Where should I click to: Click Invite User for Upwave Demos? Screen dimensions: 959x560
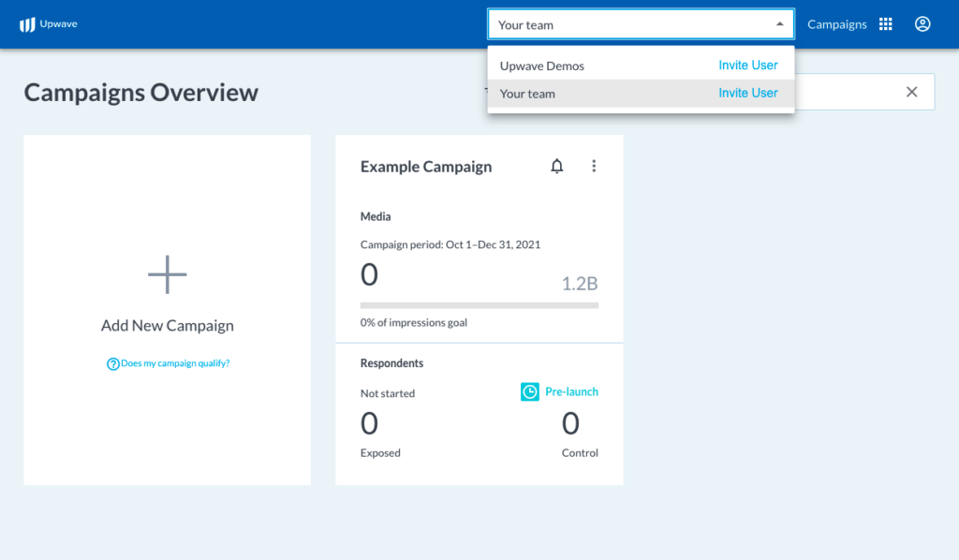(x=748, y=65)
